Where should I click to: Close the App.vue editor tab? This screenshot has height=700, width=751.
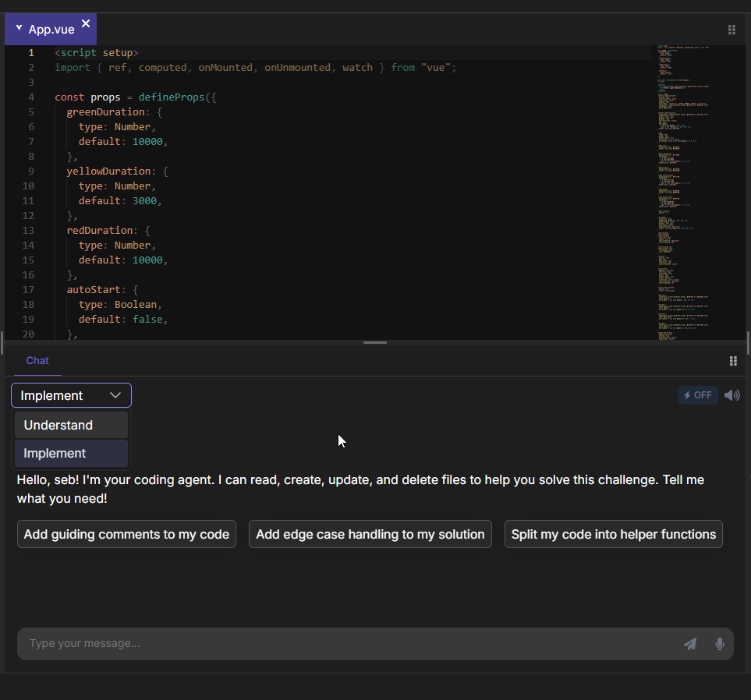pyautogui.click(x=86, y=23)
